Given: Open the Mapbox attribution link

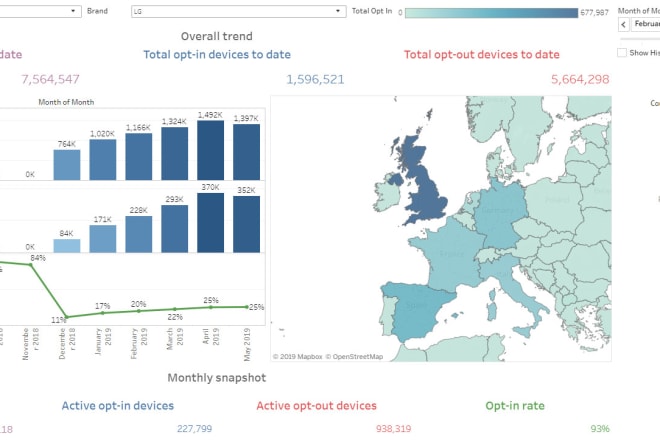Looking at the screenshot, I should click(x=297, y=357).
